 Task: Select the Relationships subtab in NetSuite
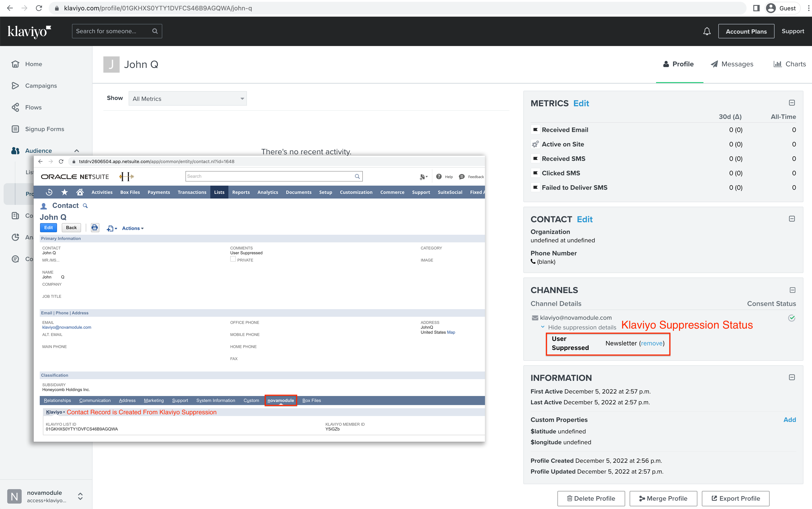57,400
